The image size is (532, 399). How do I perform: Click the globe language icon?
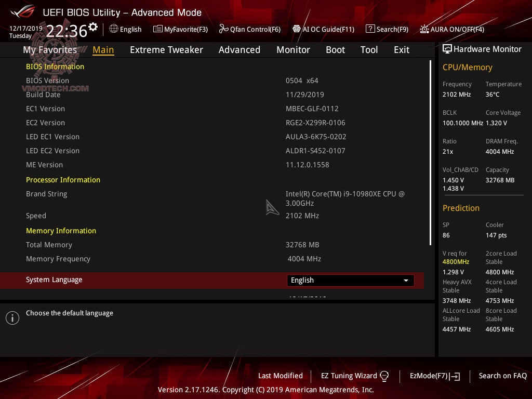point(114,29)
